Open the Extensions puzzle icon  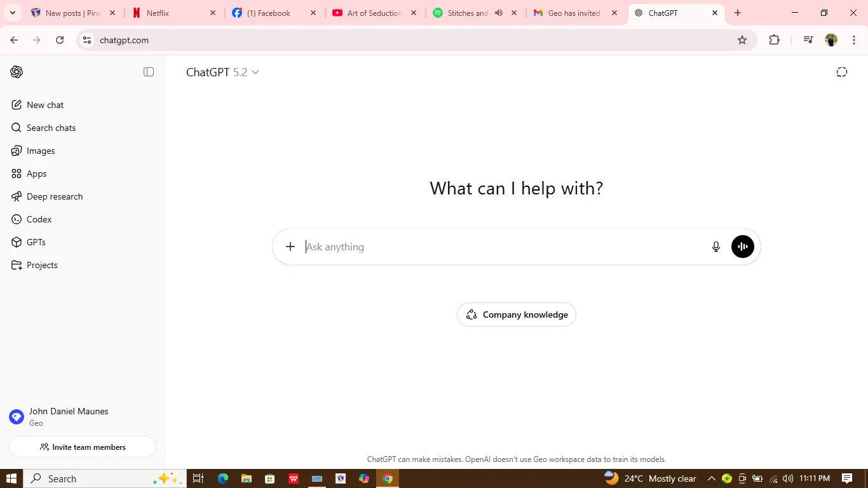pyautogui.click(x=774, y=40)
